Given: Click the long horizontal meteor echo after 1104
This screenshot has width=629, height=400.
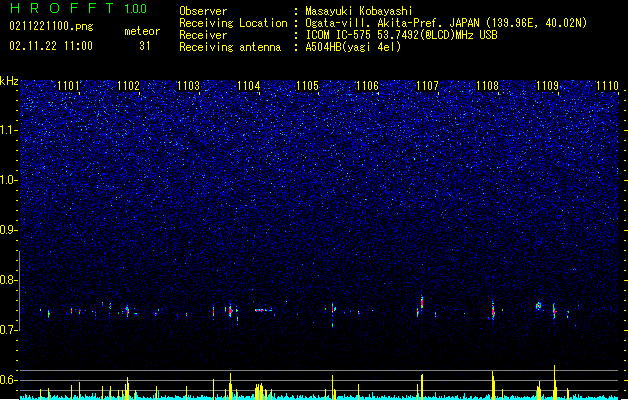Looking at the screenshot, I should 264,310.
